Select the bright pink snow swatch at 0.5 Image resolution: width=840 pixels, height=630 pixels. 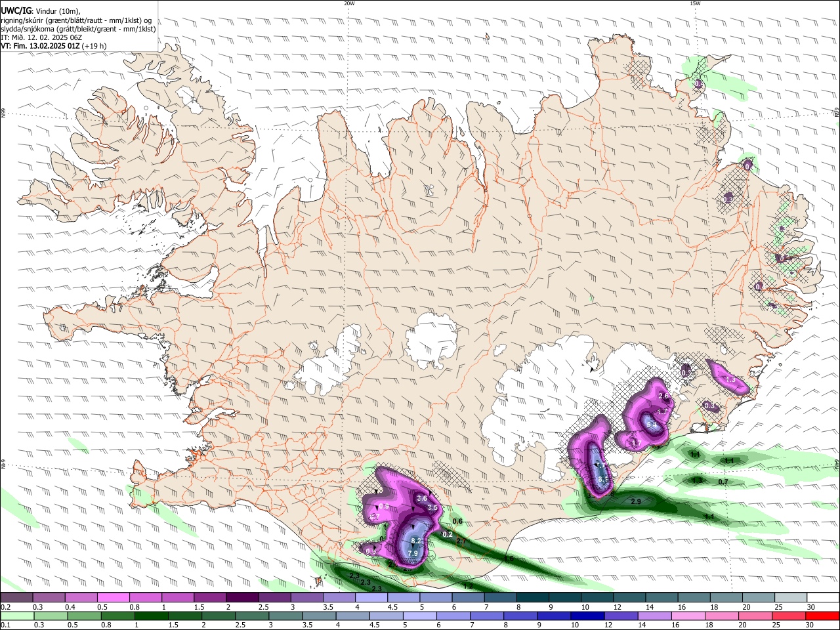coord(113,597)
